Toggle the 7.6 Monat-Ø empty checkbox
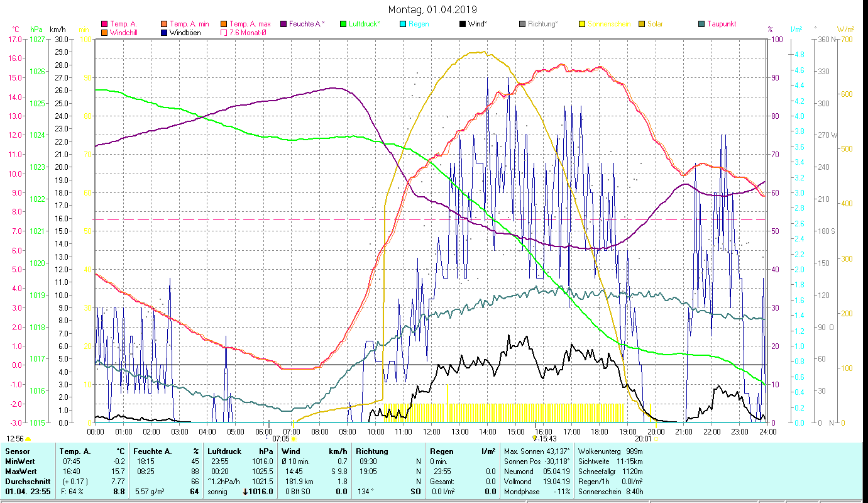Screen dimensions: 868x503 (x=223, y=33)
